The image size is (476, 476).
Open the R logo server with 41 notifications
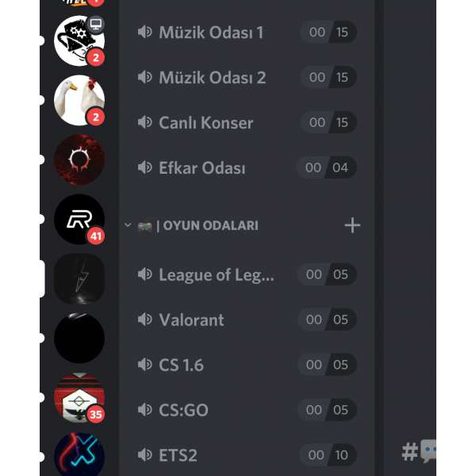point(79,219)
